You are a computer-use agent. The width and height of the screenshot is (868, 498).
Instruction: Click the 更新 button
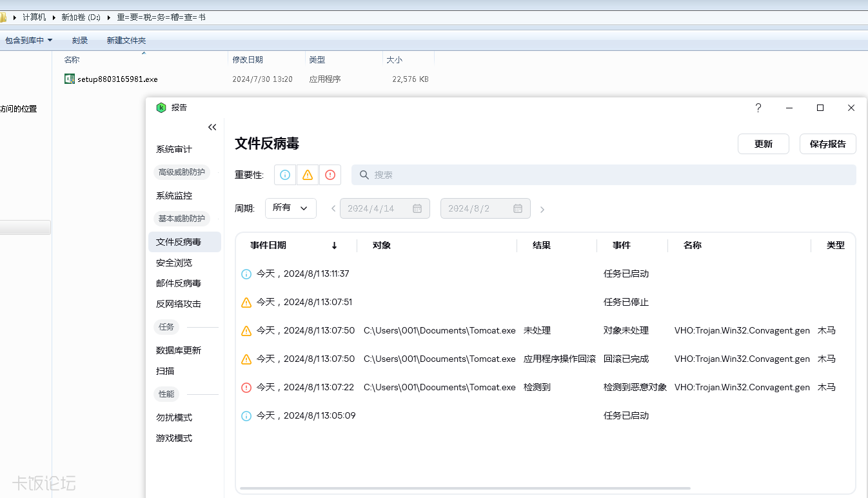coord(764,144)
